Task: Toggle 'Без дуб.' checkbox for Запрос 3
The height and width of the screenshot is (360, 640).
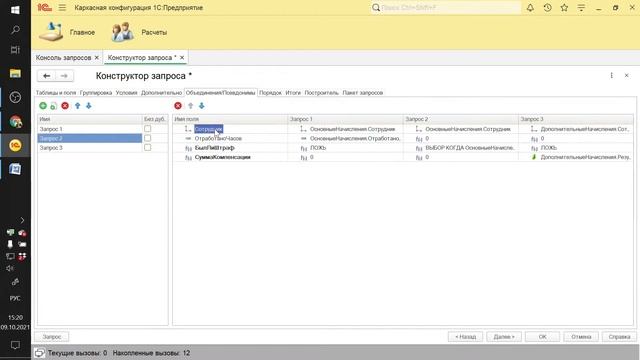Action: pos(147,147)
